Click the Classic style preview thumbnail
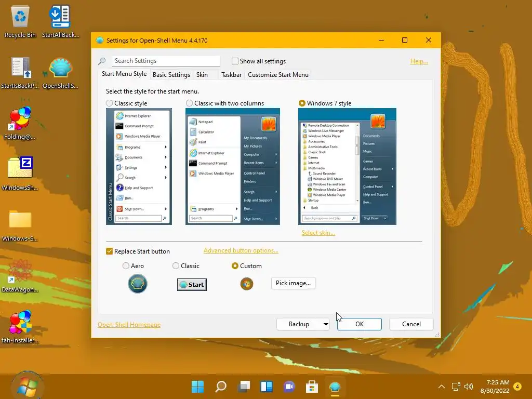The image size is (532, 399). 139,166
